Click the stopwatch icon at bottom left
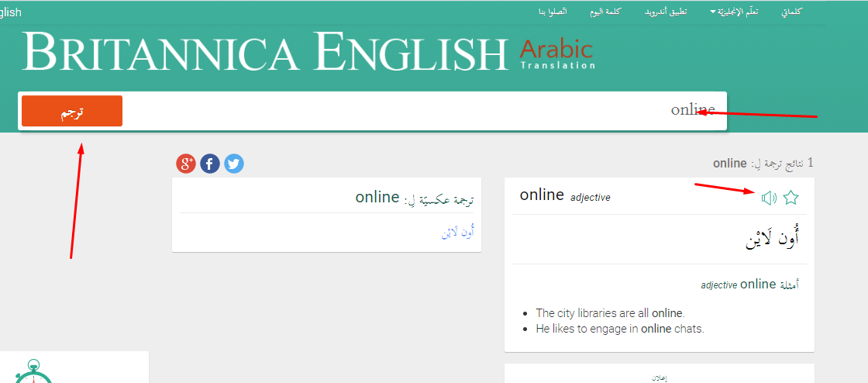 point(33,372)
